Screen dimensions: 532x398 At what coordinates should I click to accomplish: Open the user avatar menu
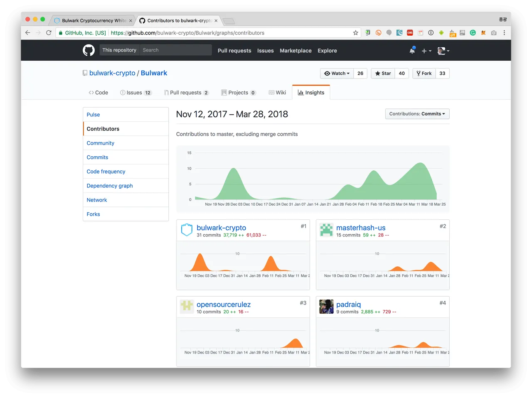(x=443, y=51)
